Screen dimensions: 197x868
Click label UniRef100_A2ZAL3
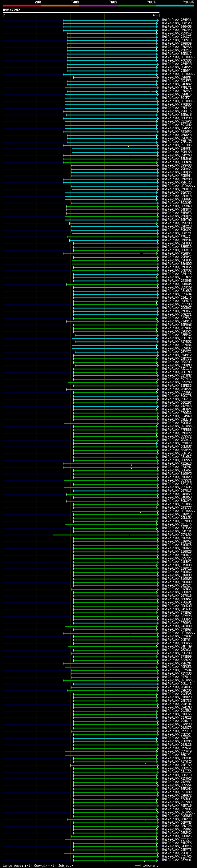point(176,464)
